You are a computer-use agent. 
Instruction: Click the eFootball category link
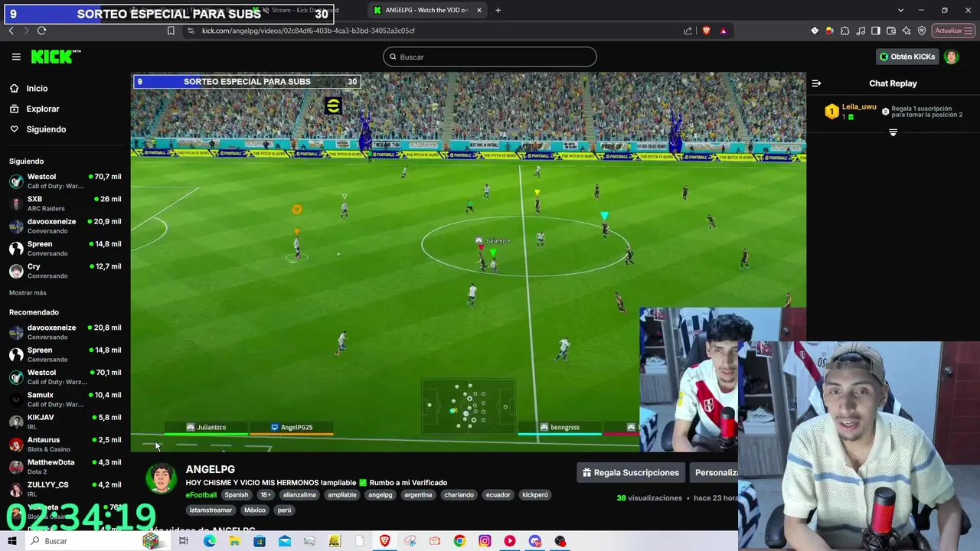pyautogui.click(x=201, y=495)
